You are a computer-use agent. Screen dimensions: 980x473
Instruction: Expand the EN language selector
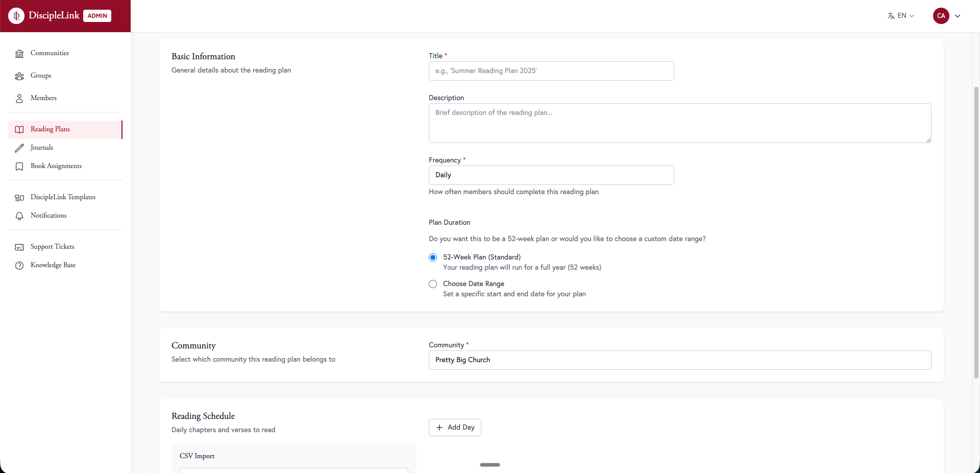(901, 16)
